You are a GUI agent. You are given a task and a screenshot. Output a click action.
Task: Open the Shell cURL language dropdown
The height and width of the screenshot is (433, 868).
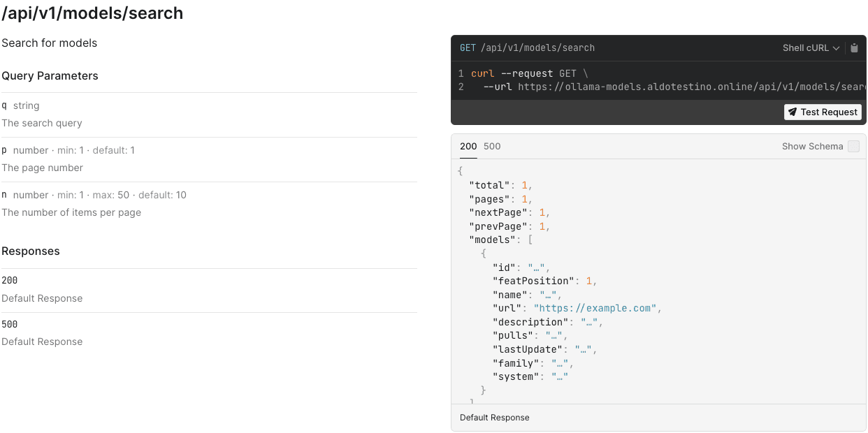[810, 48]
